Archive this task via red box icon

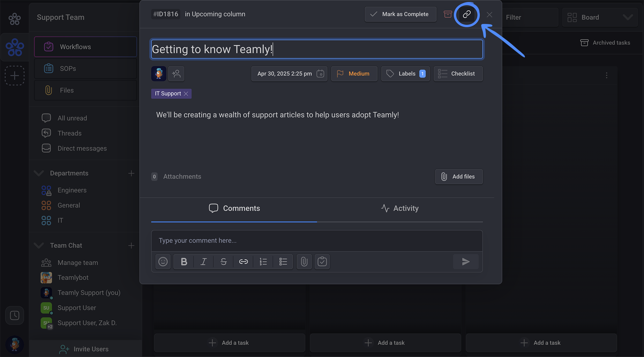pos(448,14)
